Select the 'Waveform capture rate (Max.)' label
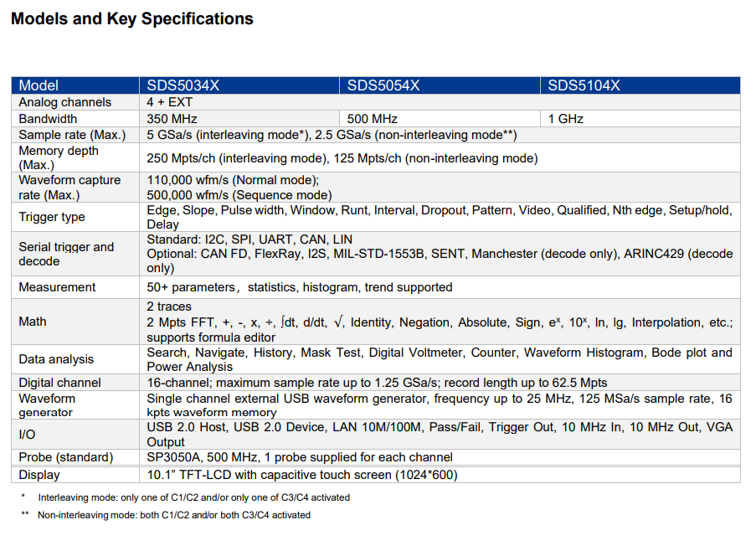The image size is (756, 551). [x=70, y=188]
